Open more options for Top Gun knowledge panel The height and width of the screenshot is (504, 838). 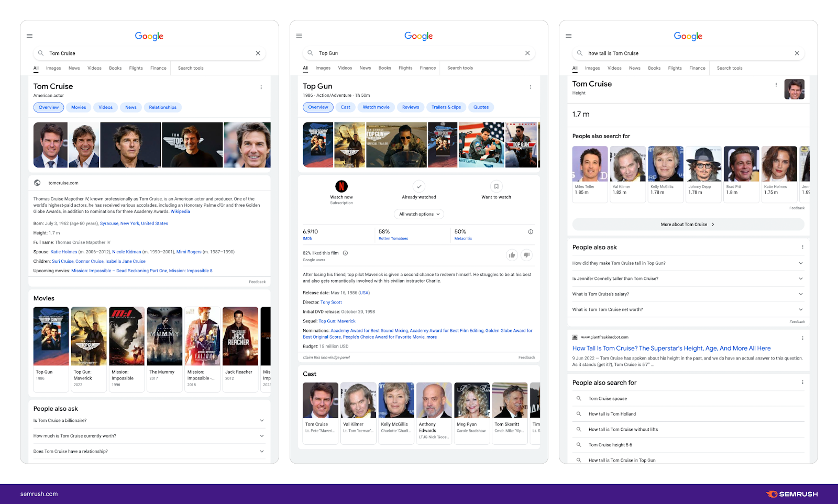click(x=531, y=87)
